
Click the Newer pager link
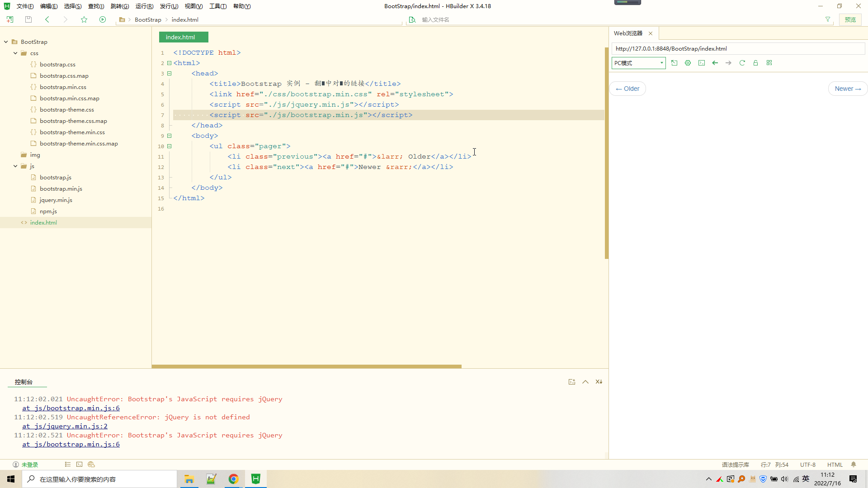[x=848, y=89]
